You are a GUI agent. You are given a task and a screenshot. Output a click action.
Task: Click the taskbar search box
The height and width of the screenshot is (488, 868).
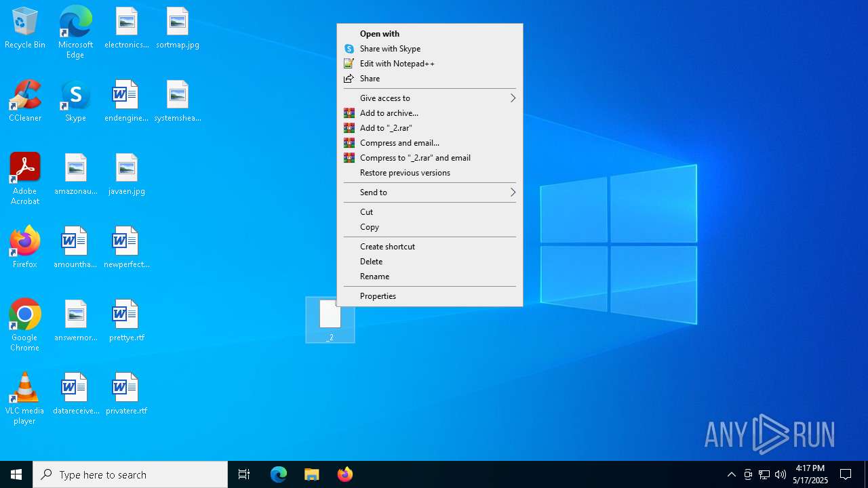click(130, 474)
